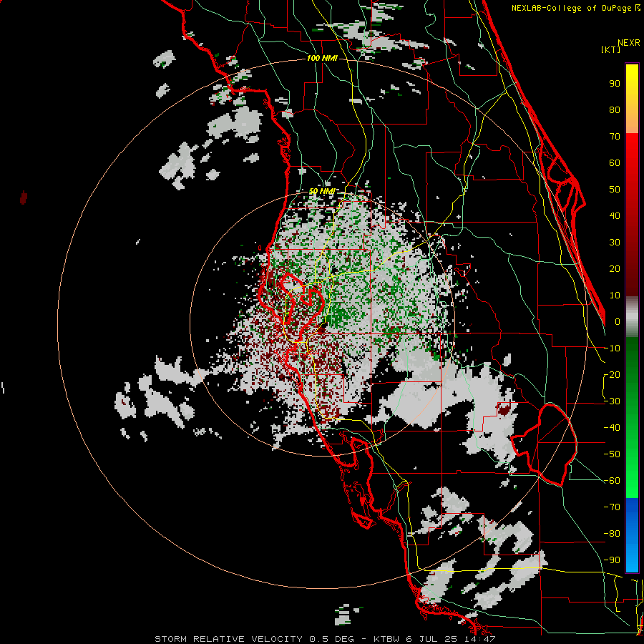Screen dimensions: 644x644
Task: Select the 100 NMI range ring label
Action: coord(322,59)
